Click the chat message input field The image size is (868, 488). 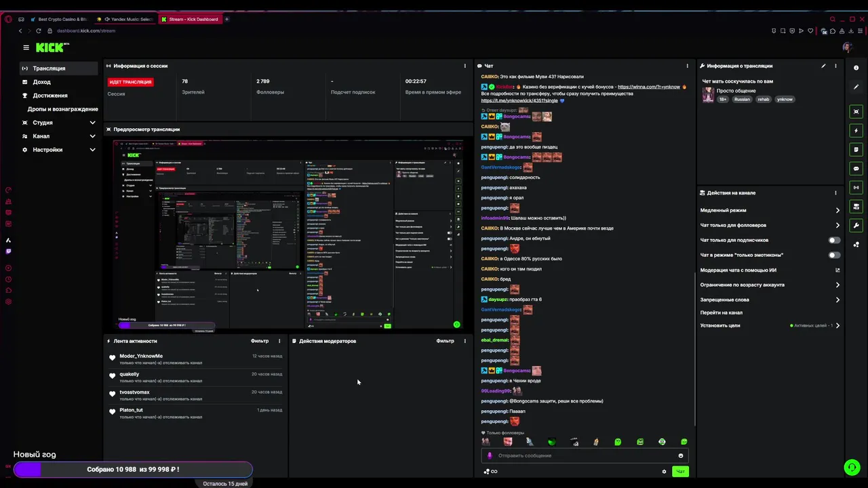coord(584,455)
